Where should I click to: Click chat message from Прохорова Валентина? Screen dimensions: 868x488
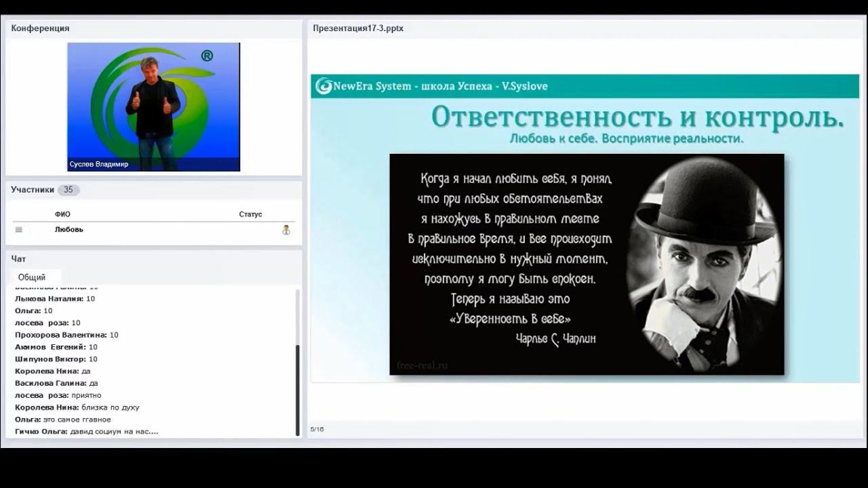point(66,335)
